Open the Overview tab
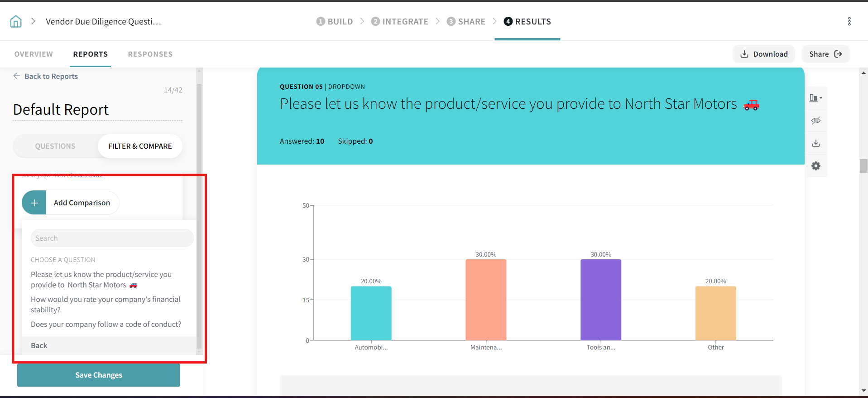 34,54
